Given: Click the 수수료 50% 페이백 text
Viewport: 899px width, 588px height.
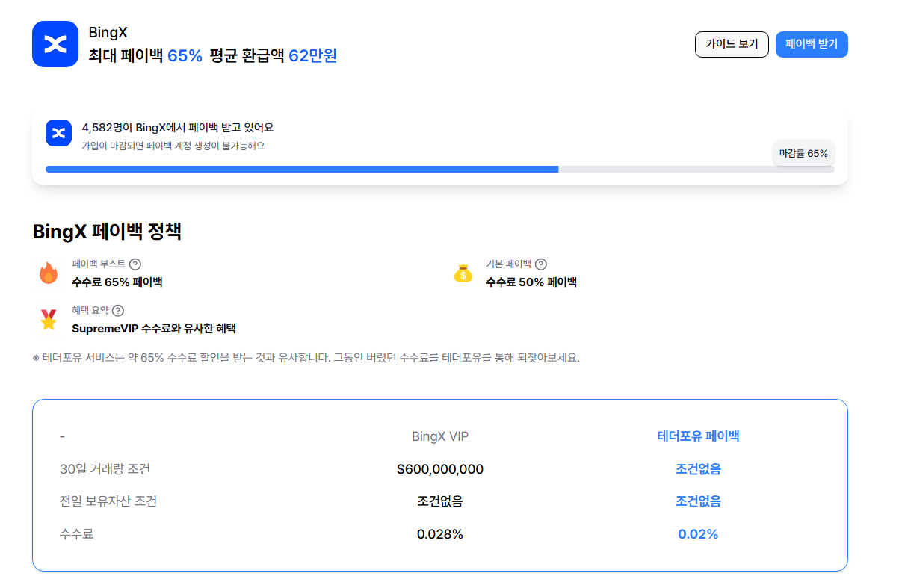Looking at the screenshot, I should (531, 282).
